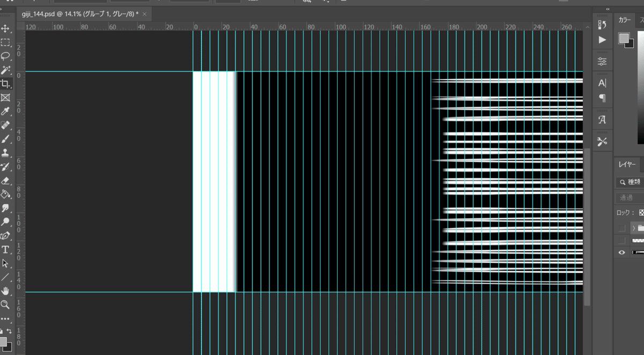
Task: Switch to the レイヤー panel tab
Action: pos(627,164)
